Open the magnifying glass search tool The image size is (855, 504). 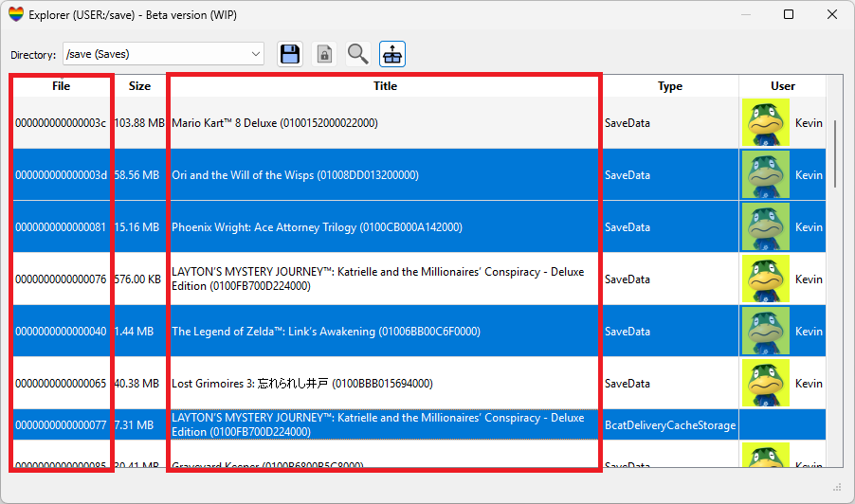pos(358,55)
